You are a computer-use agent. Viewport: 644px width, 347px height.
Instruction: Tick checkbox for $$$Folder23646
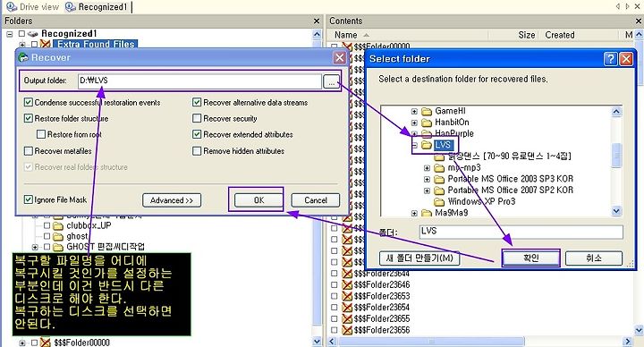[x=335, y=284]
